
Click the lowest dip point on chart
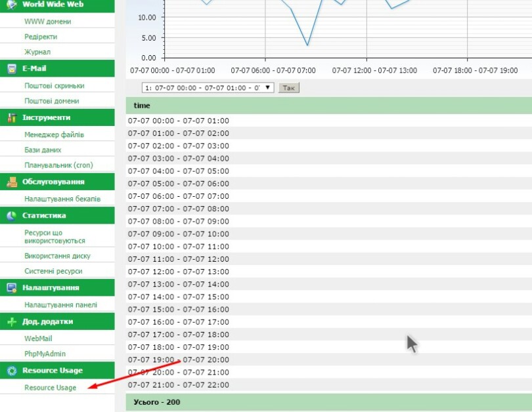pos(307,45)
